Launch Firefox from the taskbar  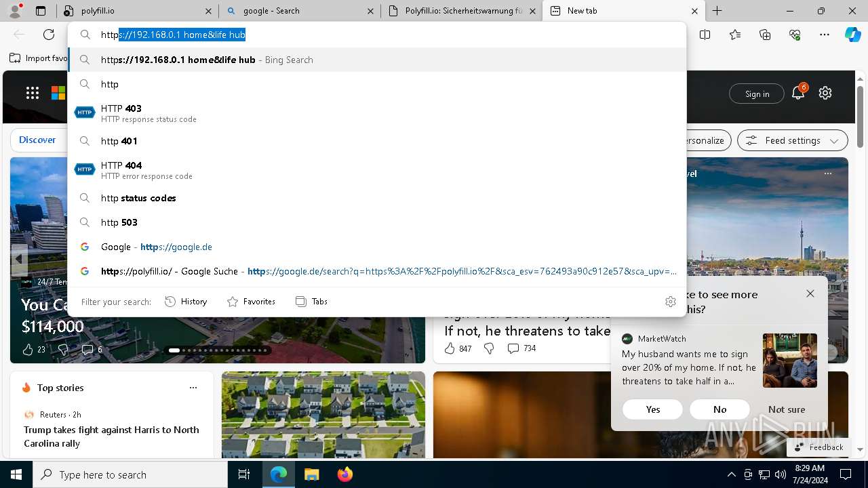coord(345,474)
